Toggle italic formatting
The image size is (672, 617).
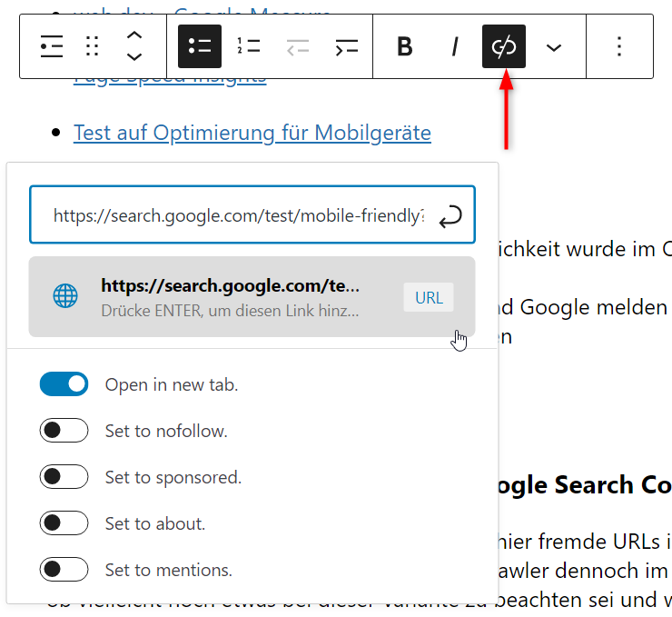tap(454, 46)
